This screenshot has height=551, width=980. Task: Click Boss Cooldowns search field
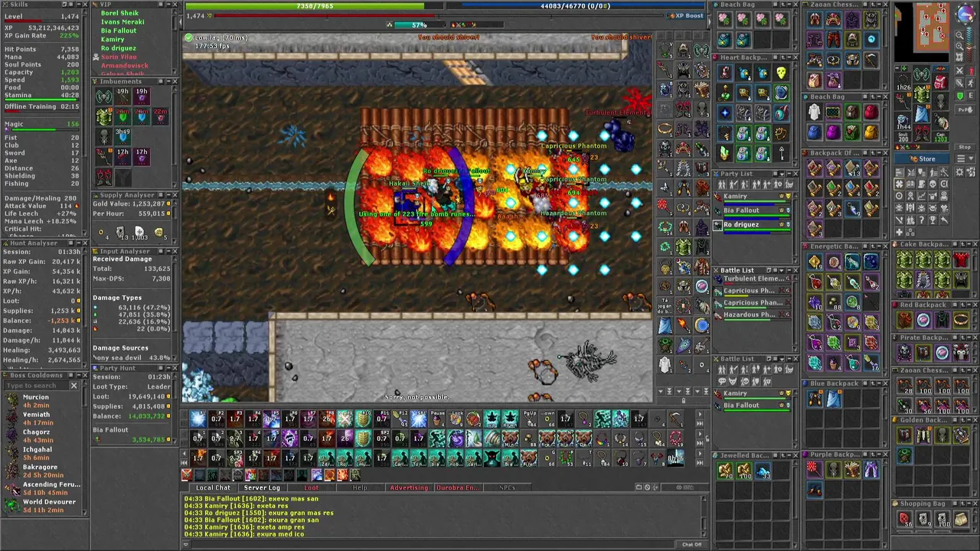pyautogui.click(x=36, y=385)
